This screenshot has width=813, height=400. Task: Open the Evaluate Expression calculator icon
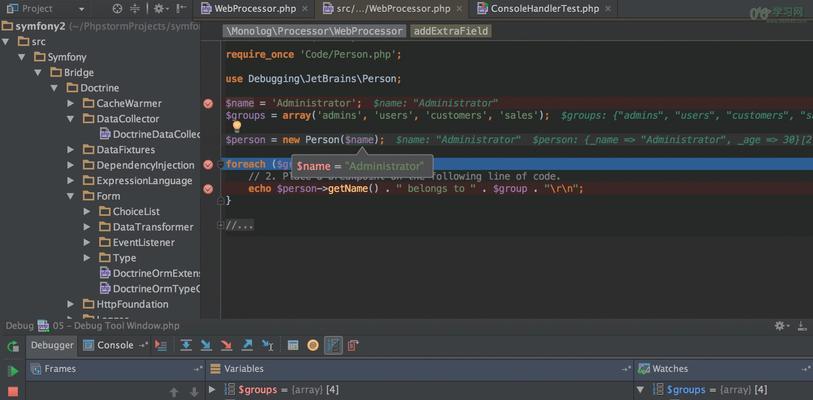click(293, 346)
